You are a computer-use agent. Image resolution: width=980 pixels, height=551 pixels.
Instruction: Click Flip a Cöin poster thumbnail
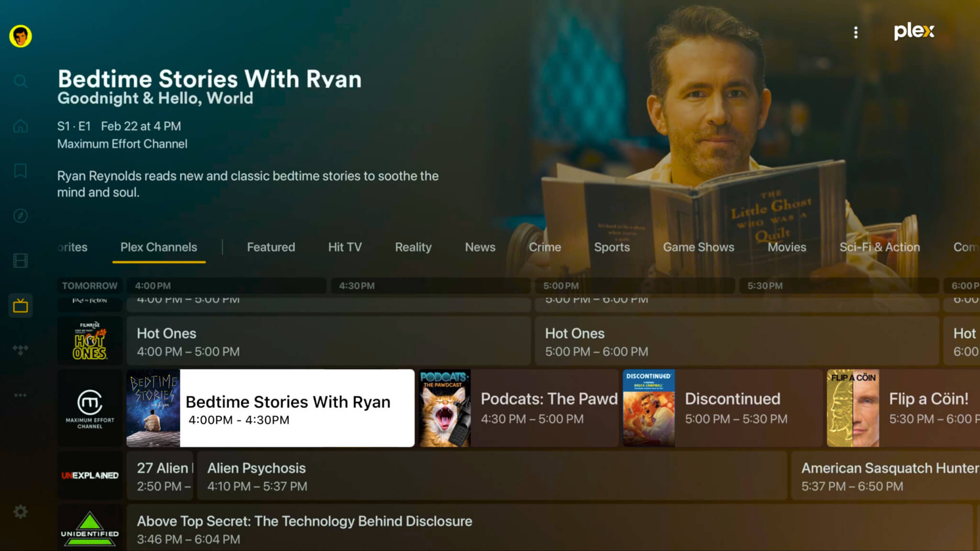click(853, 408)
